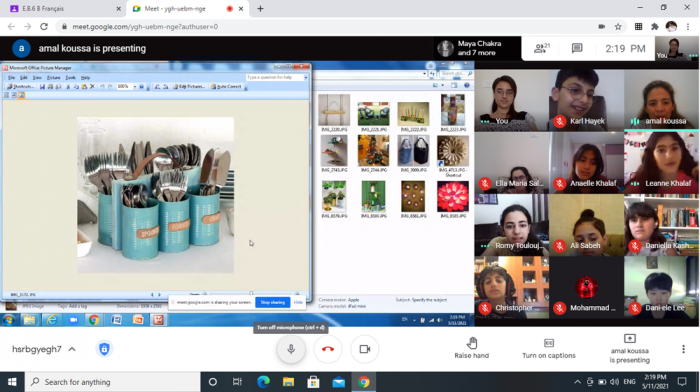The height and width of the screenshot is (392, 700).
Task: Open the Chrome extensions puzzle icon
Action: click(655, 27)
